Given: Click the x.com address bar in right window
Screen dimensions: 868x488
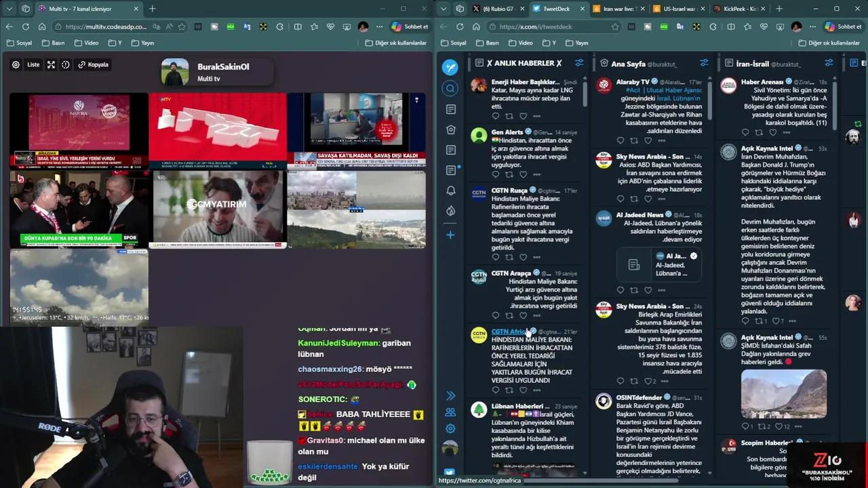Looking at the screenshot, I should 555,26.
